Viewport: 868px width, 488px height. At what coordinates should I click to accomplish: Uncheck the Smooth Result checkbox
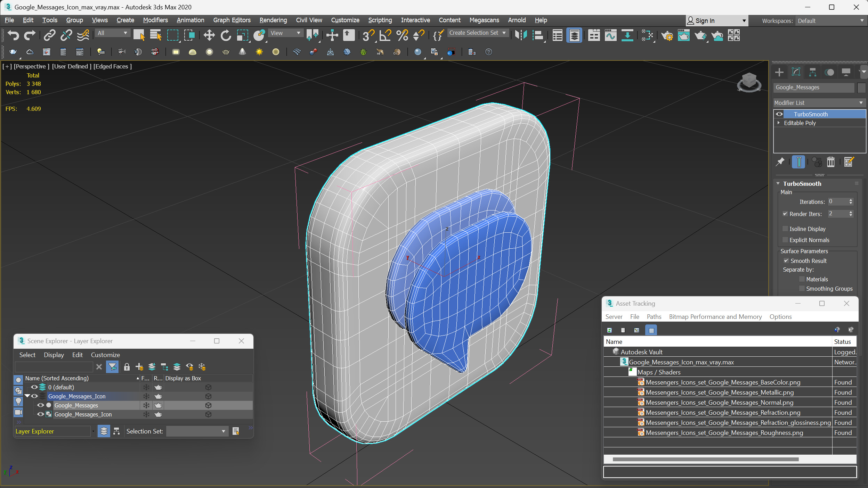tap(786, 260)
